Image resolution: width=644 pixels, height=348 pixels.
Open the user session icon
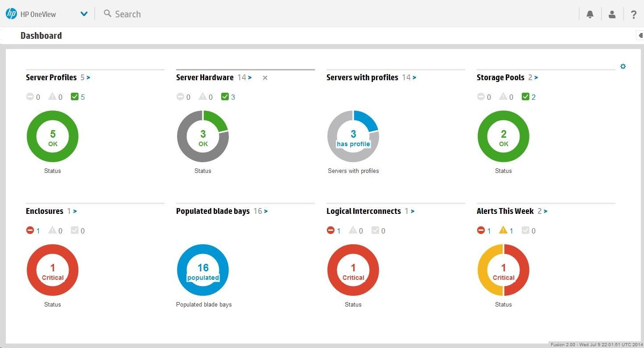coord(612,14)
